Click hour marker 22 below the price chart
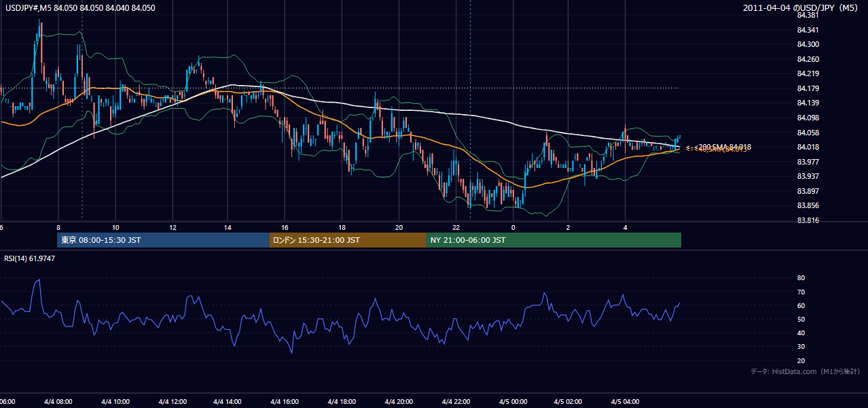Screen dimensions: 868x408 pos(456,227)
